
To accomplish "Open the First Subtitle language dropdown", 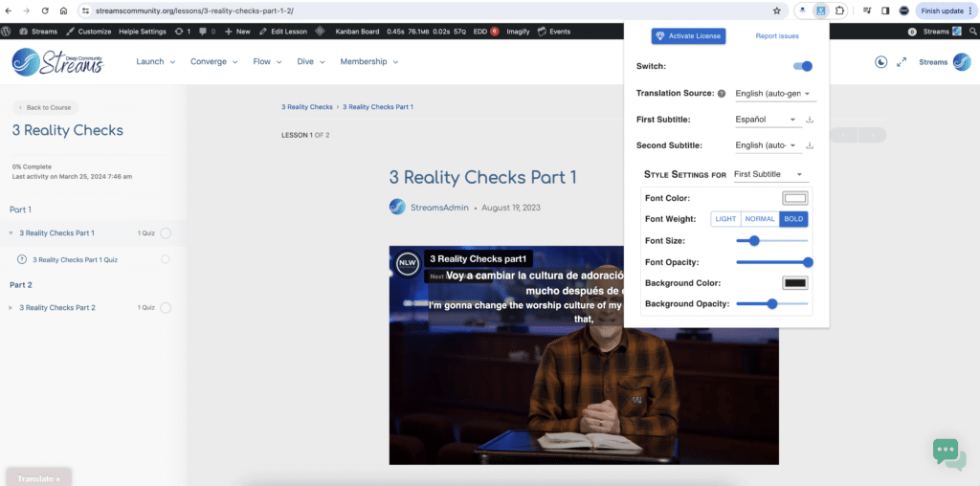I will (768, 120).
